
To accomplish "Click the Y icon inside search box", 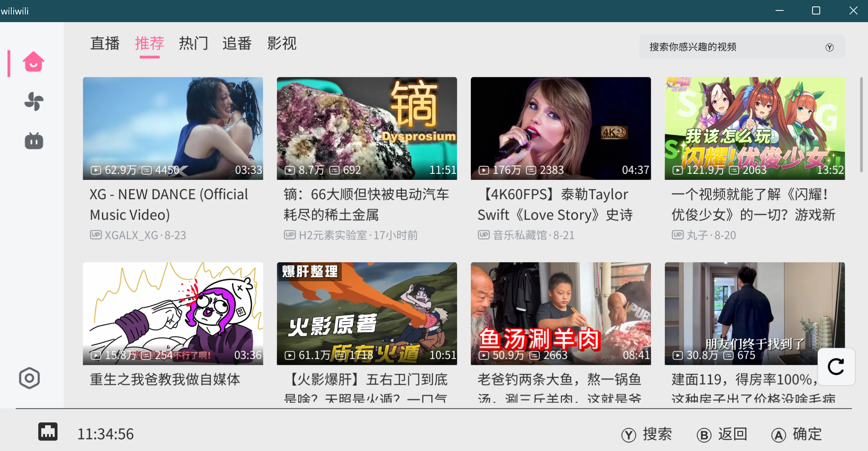I will (x=829, y=47).
